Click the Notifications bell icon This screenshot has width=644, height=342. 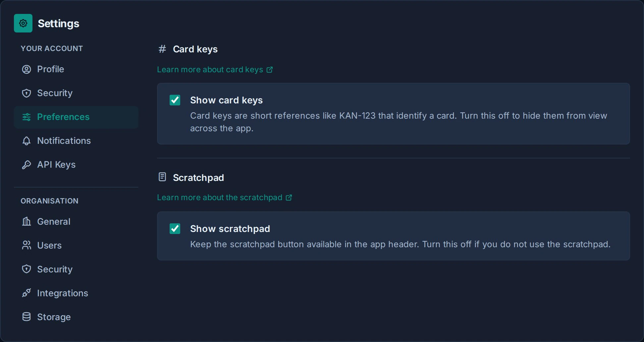tap(27, 141)
